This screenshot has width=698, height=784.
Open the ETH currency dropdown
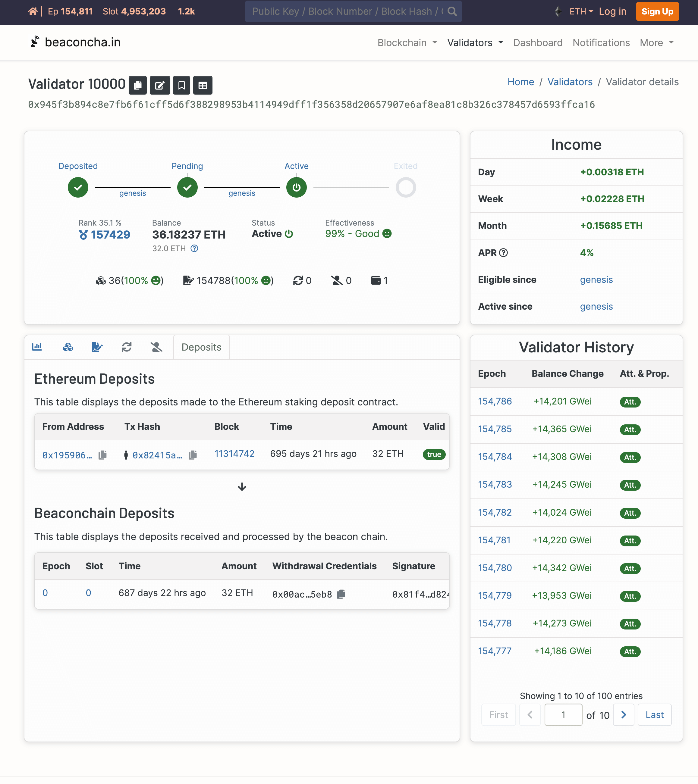coord(581,11)
